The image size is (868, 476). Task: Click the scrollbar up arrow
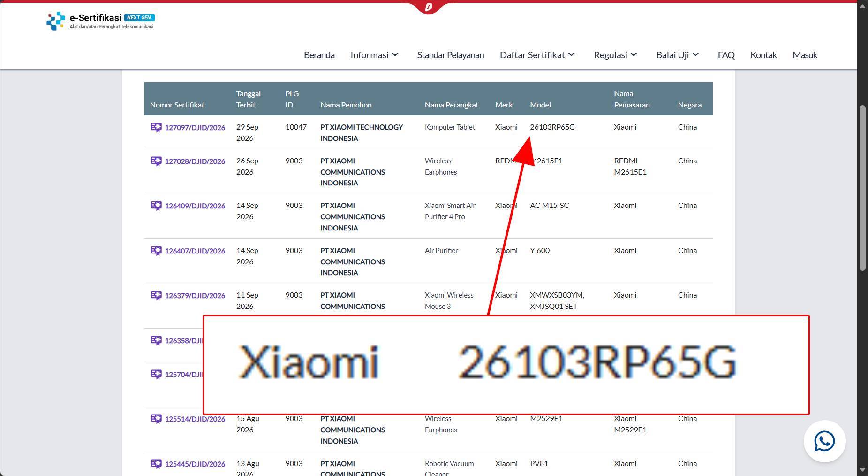point(862,6)
